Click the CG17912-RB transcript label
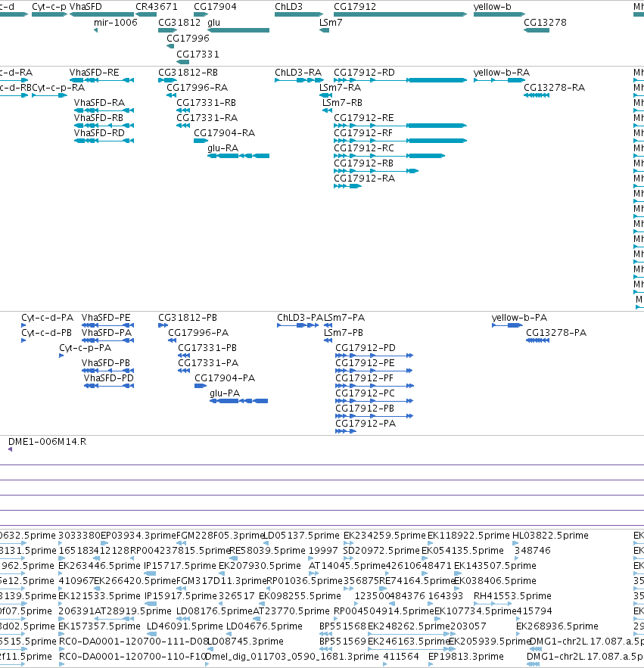The width and height of the screenshot is (644, 668). 363,163
